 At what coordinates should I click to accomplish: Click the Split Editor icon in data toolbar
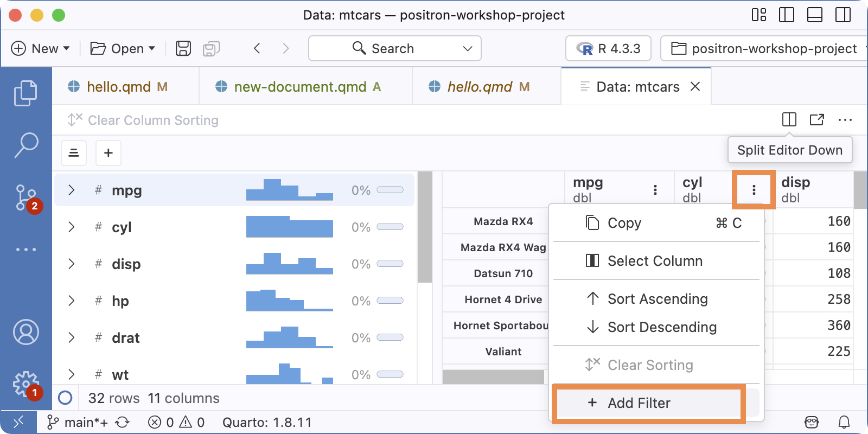pyautogui.click(x=789, y=119)
